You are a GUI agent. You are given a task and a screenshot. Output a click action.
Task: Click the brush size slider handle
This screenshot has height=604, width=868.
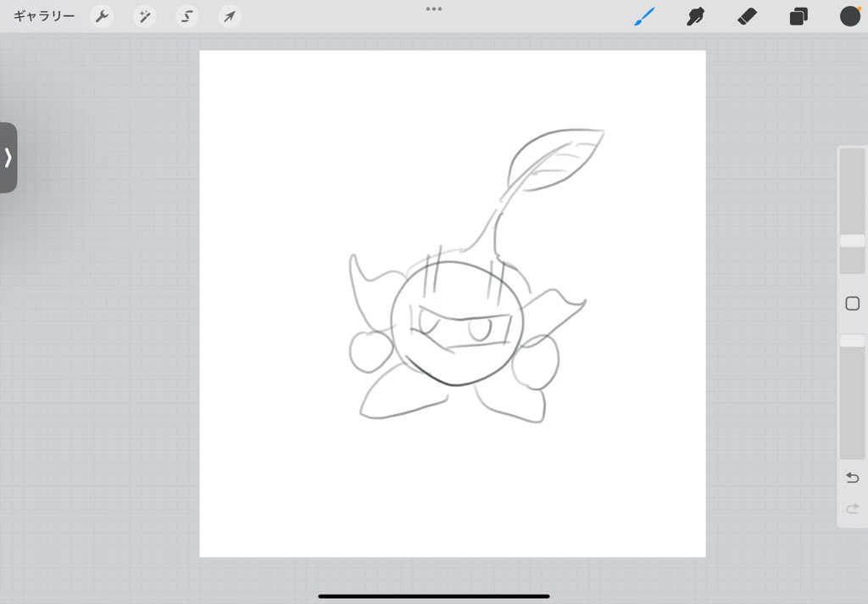point(852,240)
